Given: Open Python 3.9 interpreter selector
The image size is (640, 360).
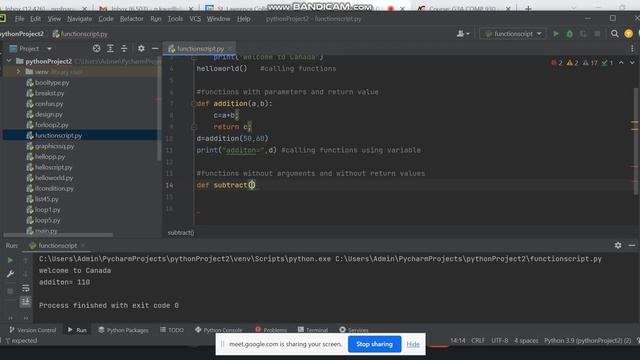Looking at the screenshot, I should pos(587,340).
